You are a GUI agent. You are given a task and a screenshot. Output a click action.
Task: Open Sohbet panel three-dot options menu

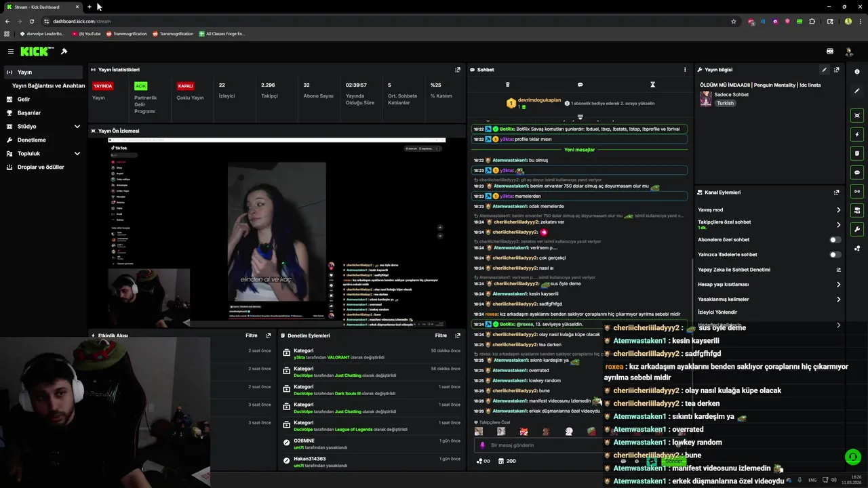click(685, 70)
